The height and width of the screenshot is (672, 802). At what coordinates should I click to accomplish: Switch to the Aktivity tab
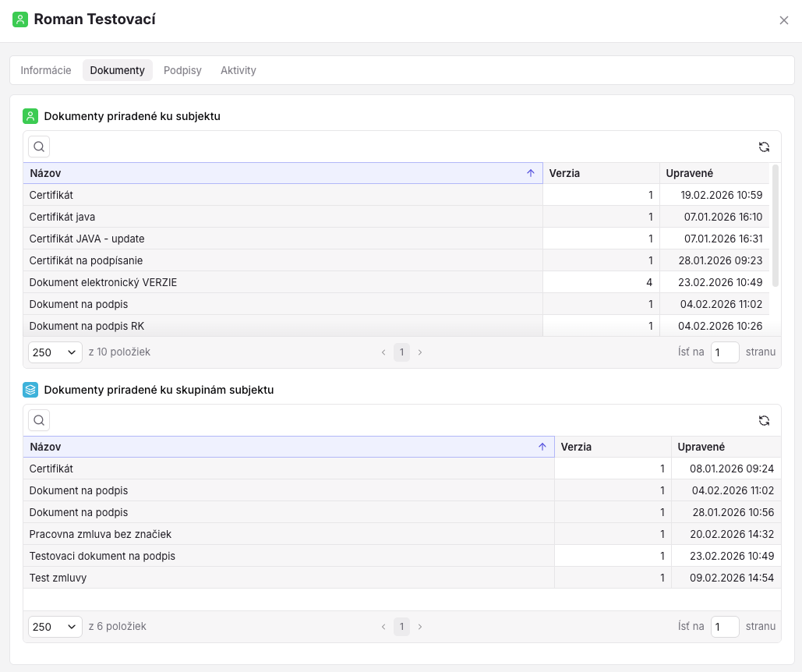tap(238, 70)
